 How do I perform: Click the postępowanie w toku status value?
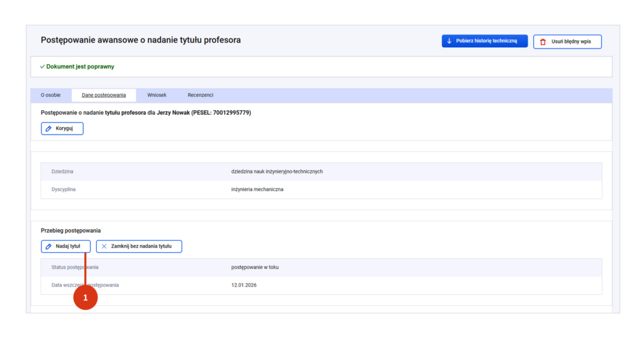[x=255, y=267]
